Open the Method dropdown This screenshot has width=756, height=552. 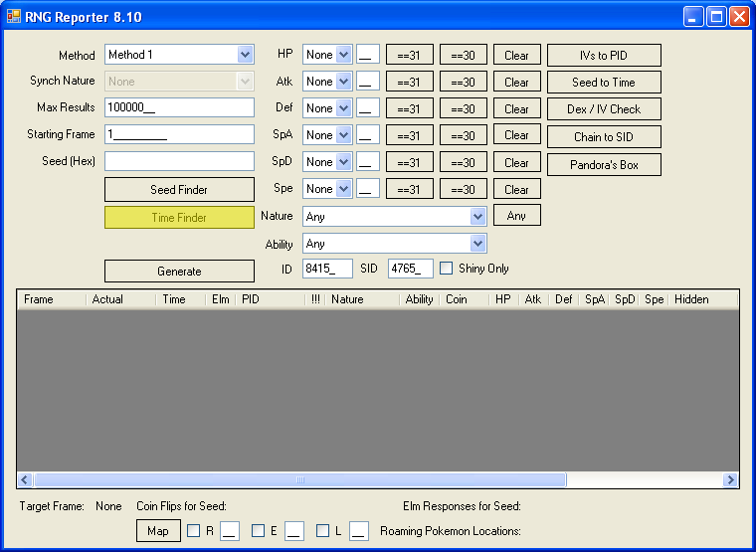click(x=245, y=55)
